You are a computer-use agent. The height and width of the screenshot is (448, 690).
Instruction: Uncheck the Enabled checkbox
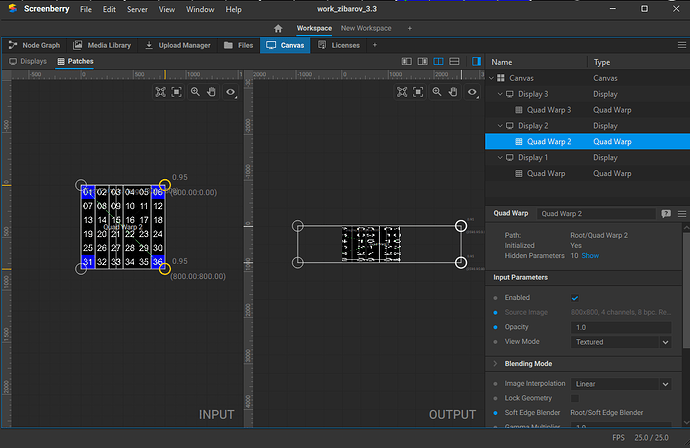pos(574,298)
